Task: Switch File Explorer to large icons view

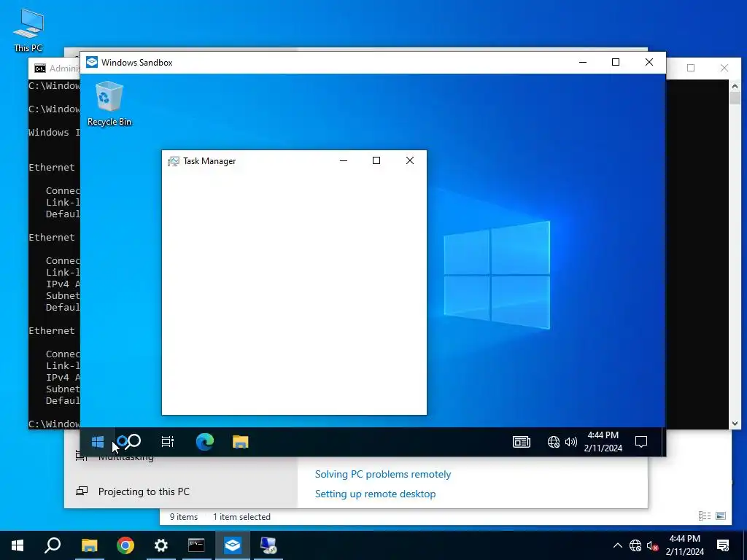Action: [721, 516]
